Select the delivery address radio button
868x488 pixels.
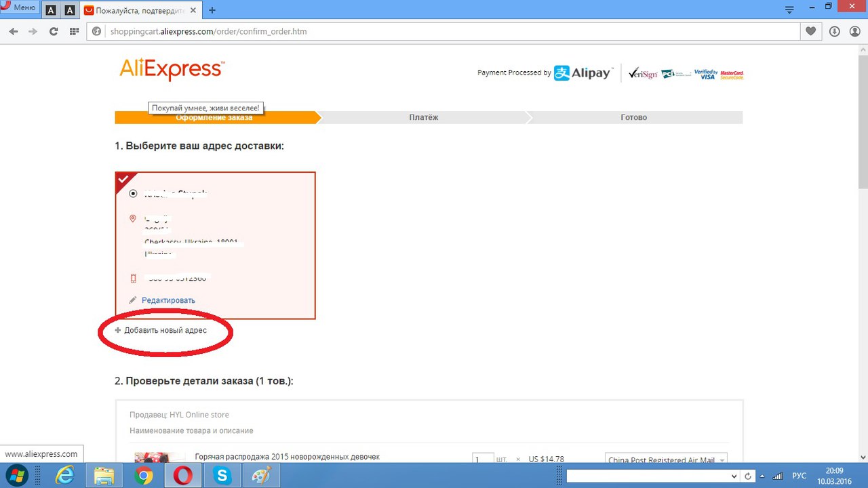[133, 194]
